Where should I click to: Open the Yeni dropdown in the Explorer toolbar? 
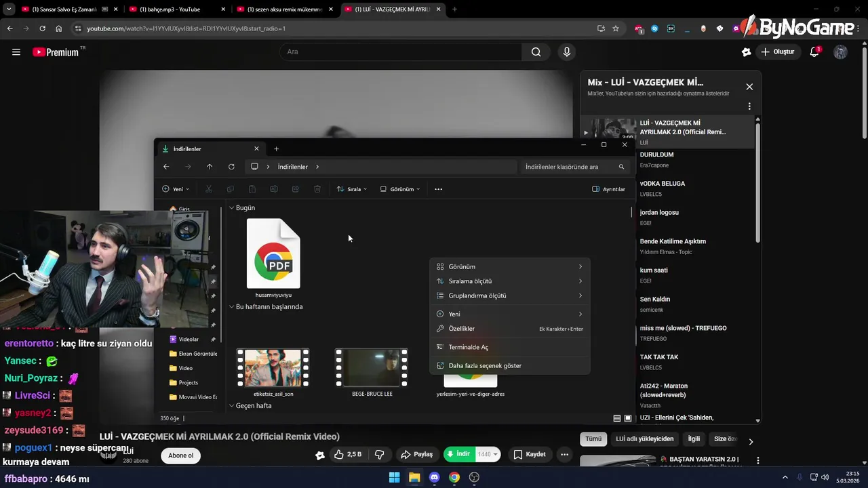pos(176,189)
